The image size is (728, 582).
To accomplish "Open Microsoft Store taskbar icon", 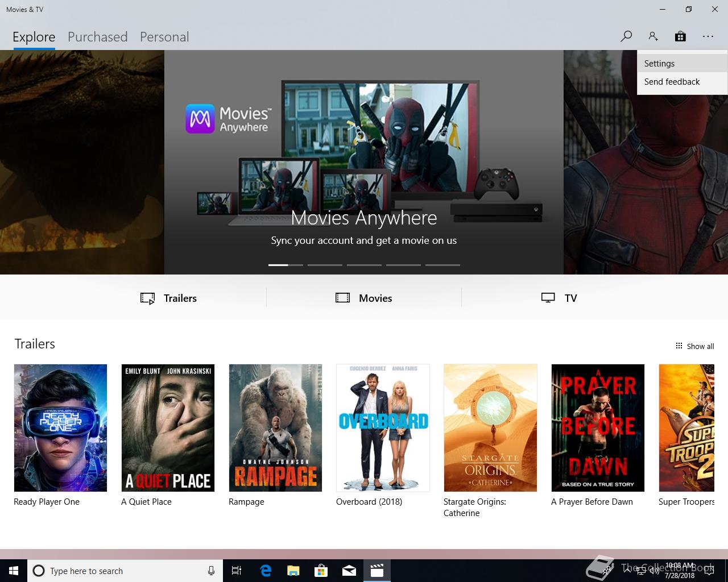I will click(321, 571).
